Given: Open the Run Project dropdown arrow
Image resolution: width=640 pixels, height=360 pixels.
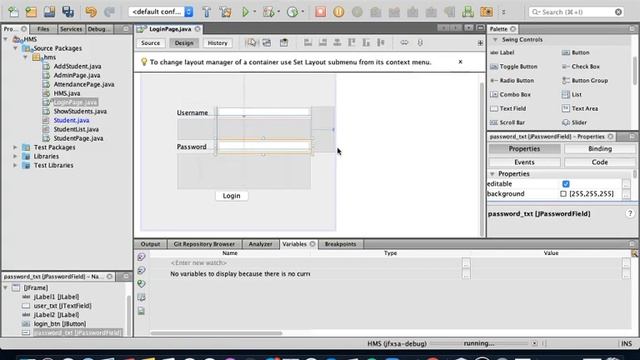Looking at the screenshot, I should 254,12.
